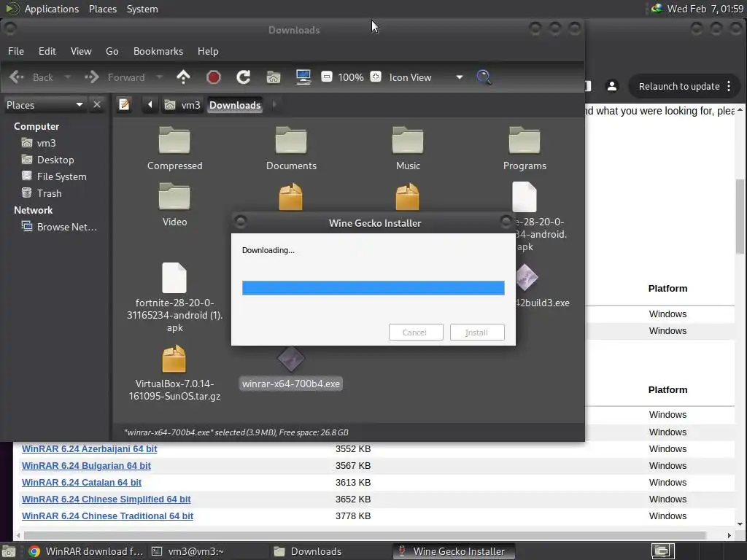Viewport: 747px width, 560px height.
Task: Open WinRAR 6.24 Chinese Traditional link
Action: [x=108, y=516]
